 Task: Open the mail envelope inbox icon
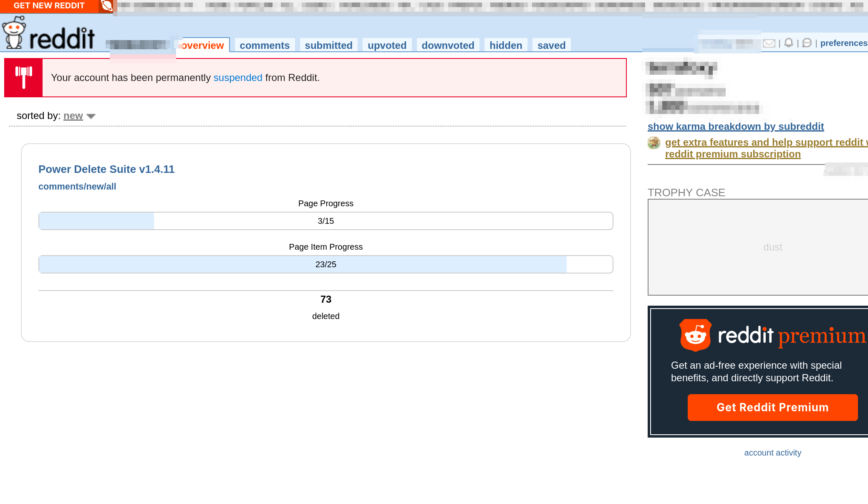769,43
